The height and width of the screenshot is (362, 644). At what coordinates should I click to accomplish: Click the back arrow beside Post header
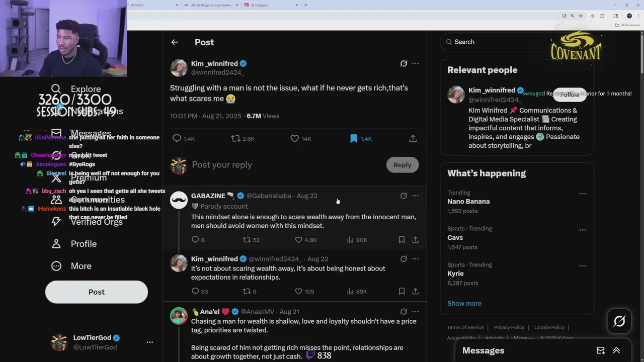[x=175, y=42]
